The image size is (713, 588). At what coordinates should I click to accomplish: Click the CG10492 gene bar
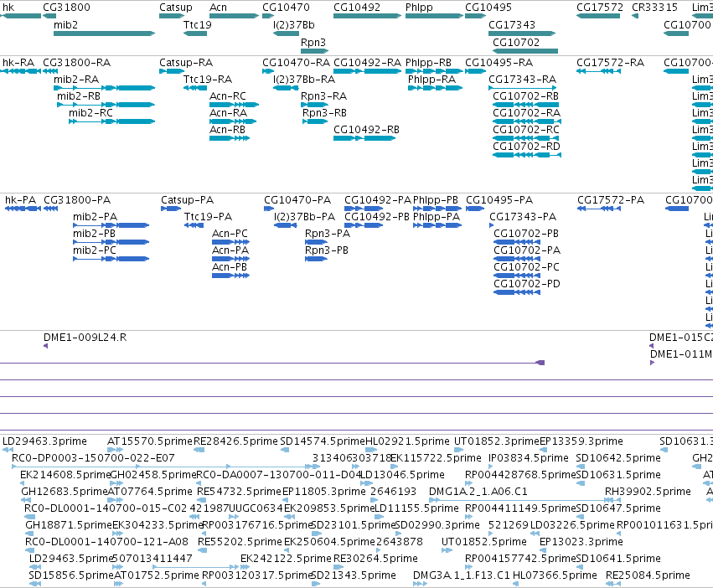[368, 16]
